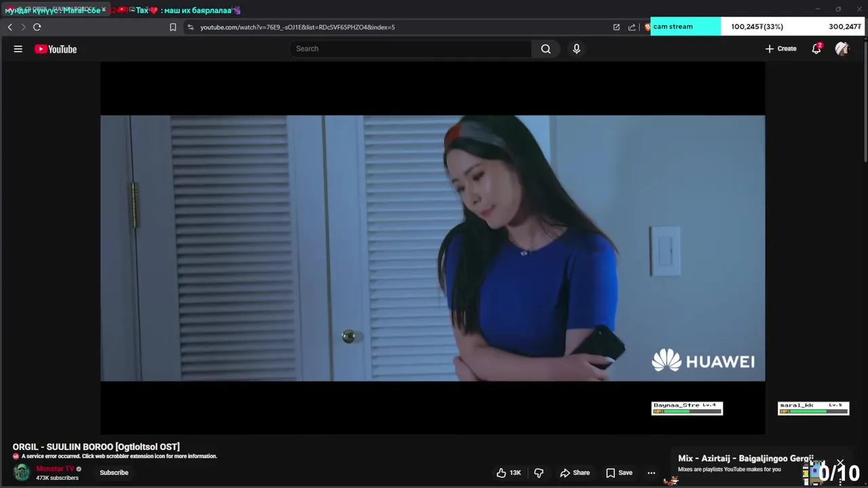Screen dimensions: 868x488
Task: Share this page from address bar
Action: [632, 27]
